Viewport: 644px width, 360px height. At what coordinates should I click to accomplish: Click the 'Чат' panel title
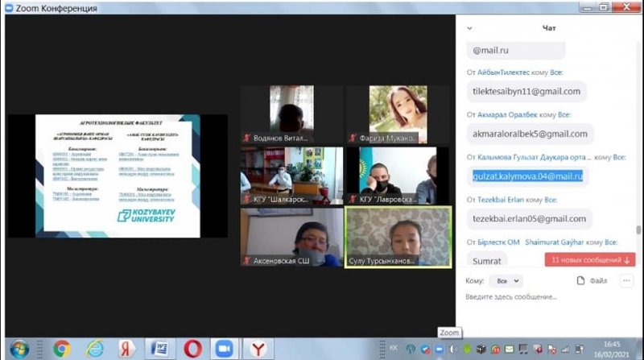click(549, 28)
